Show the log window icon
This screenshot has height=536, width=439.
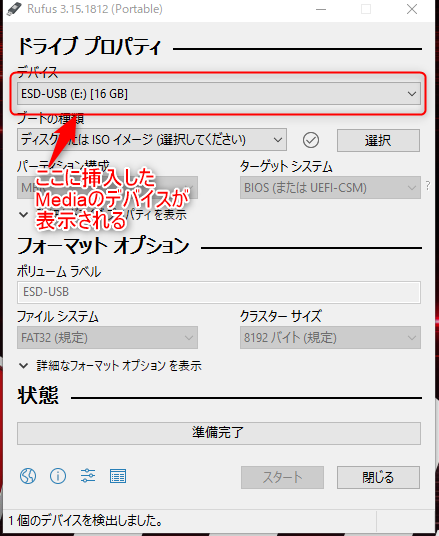pyautogui.click(x=118, y=476)
